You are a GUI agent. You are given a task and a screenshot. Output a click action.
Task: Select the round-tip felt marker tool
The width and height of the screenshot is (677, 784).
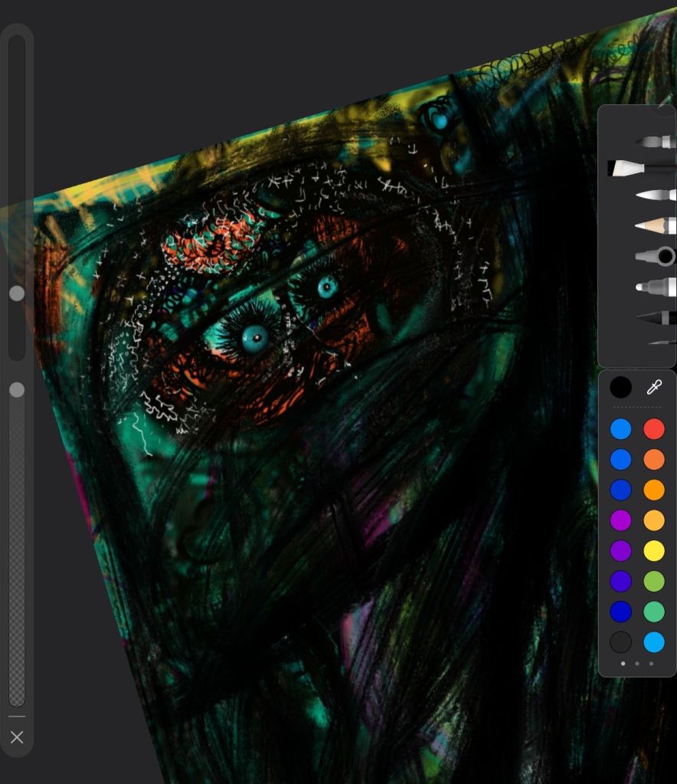tap(656, 287)
